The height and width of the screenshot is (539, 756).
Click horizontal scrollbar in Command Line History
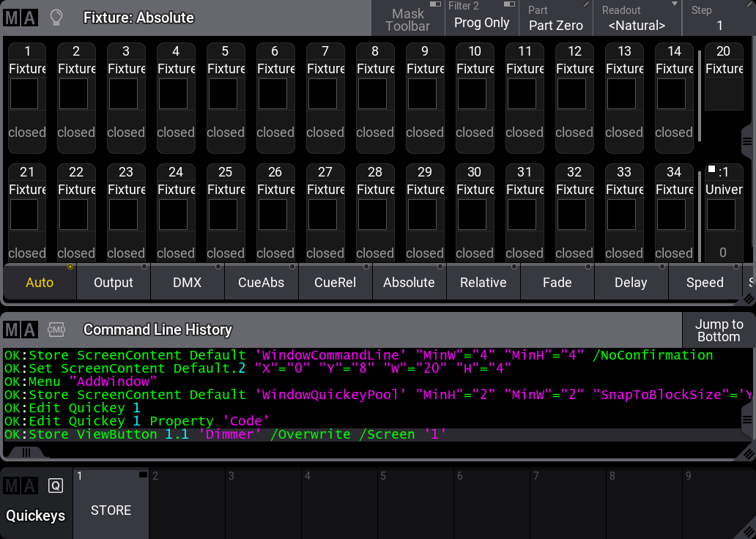point(27,452)
